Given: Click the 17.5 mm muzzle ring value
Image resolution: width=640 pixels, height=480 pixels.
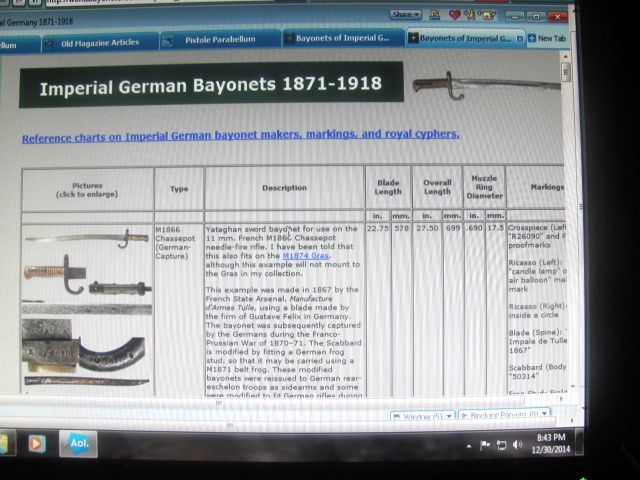Looking at the screenshot, I should point(496,228).
